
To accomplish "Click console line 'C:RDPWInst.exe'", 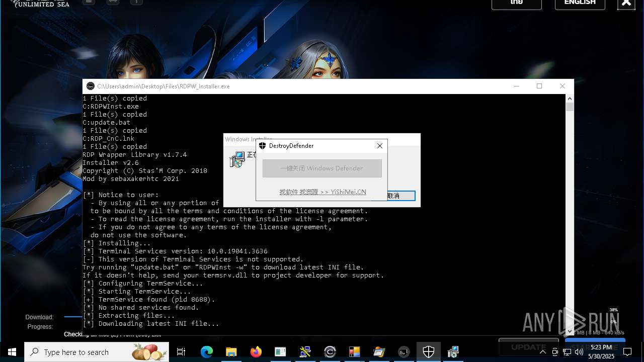I will (x=111, y=107).
